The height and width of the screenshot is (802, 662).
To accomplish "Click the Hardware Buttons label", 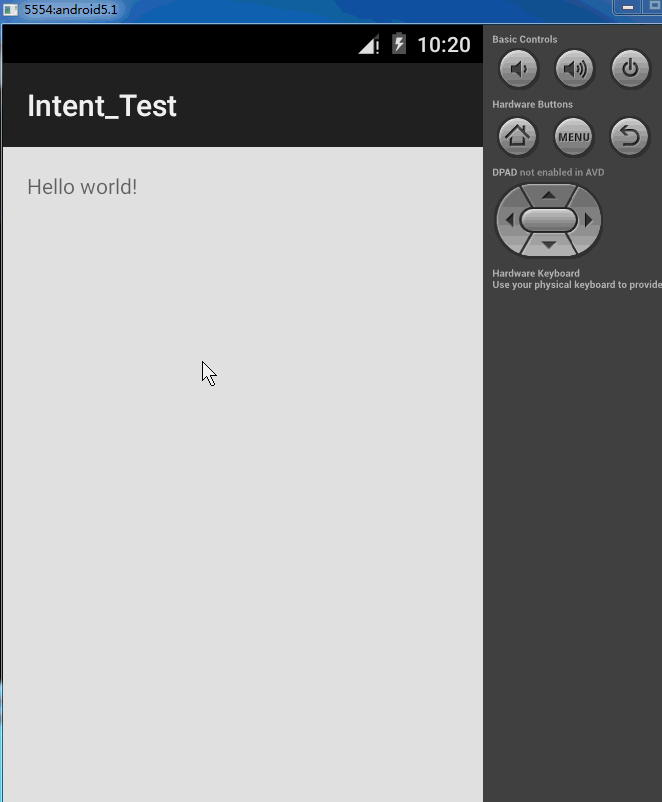I will click(x=532, y=104).
